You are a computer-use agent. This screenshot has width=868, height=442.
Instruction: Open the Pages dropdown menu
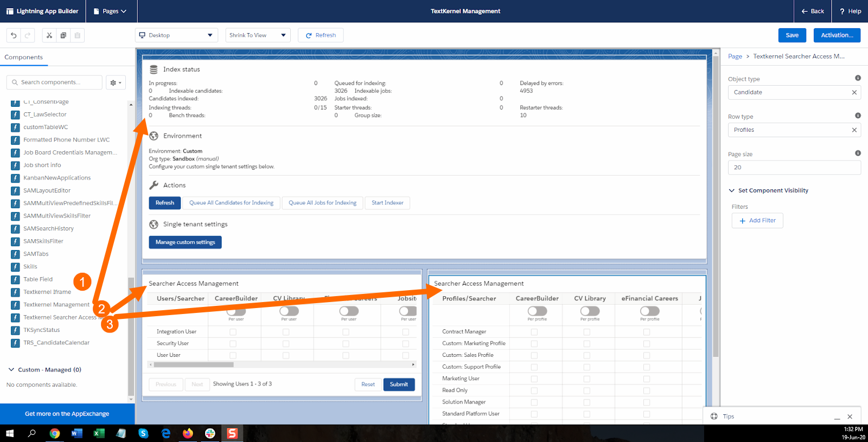pyautogui.click(x=110, y=11)
